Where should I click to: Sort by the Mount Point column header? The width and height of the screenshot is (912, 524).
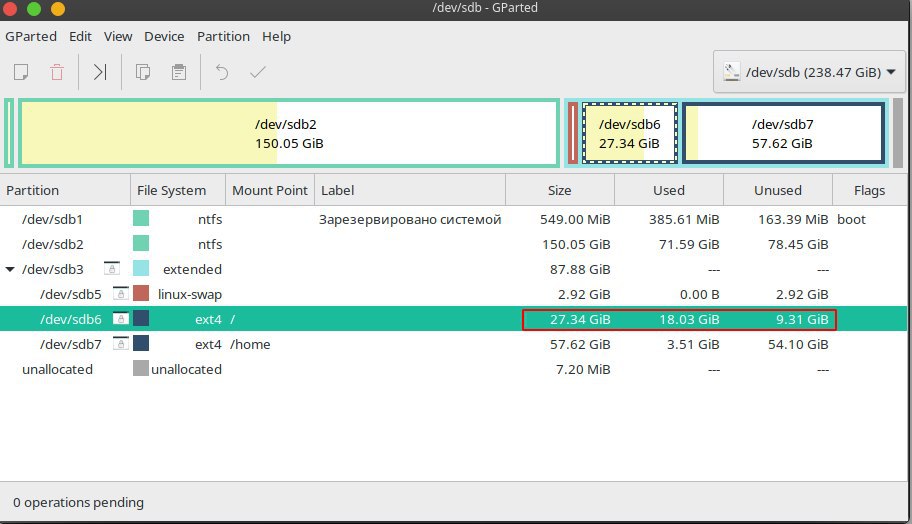click(270, 190)
